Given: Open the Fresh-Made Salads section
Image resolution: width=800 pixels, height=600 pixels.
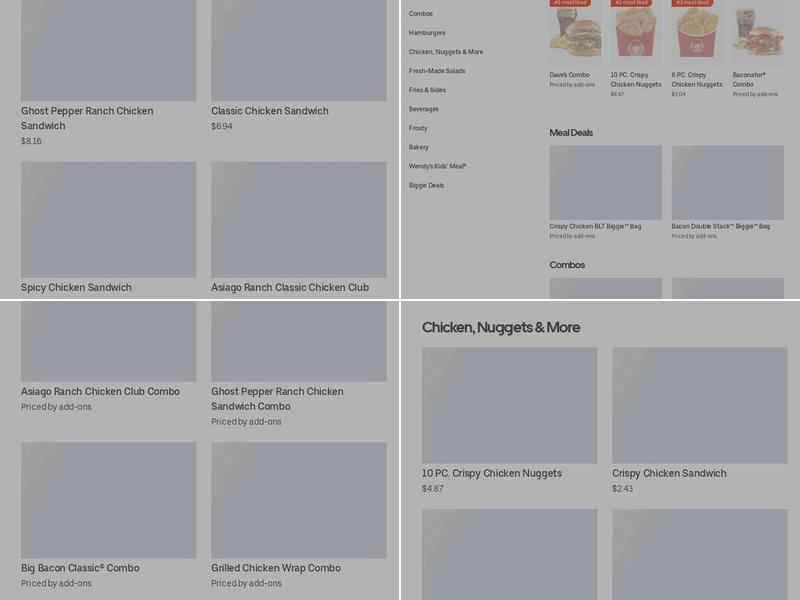Looking at the screenshot, I should [x=434, y=72].
